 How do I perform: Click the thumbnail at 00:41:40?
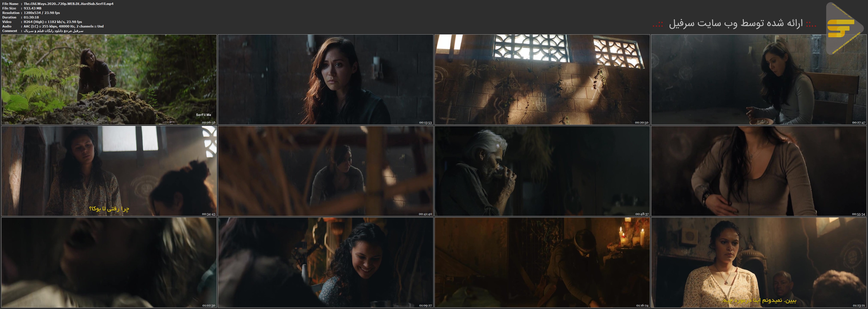[x=326, y=171]
